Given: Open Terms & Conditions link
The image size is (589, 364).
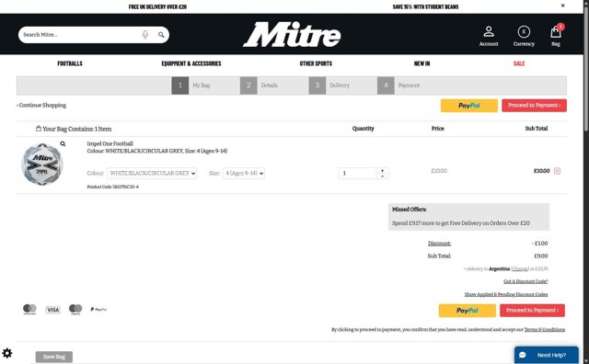Looking at the screenshot, I should click(x=544, y=329).
